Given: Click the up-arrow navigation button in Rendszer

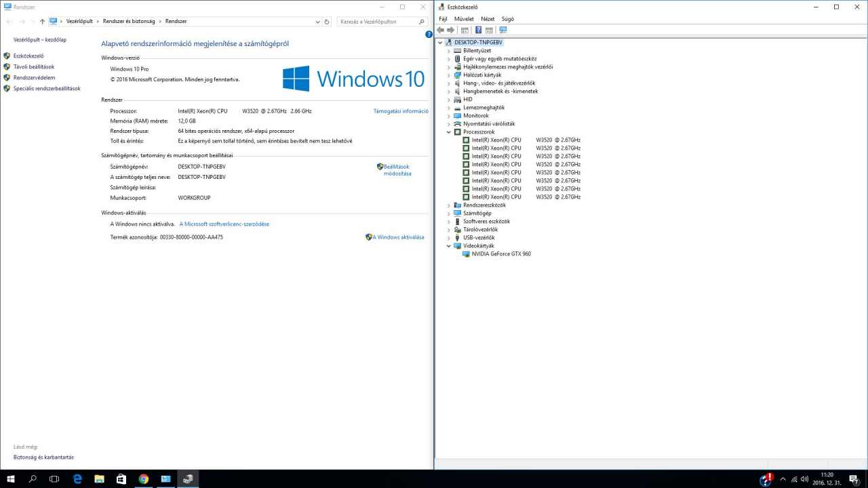Looking at the screenshot, I should (x=42, y=22).
